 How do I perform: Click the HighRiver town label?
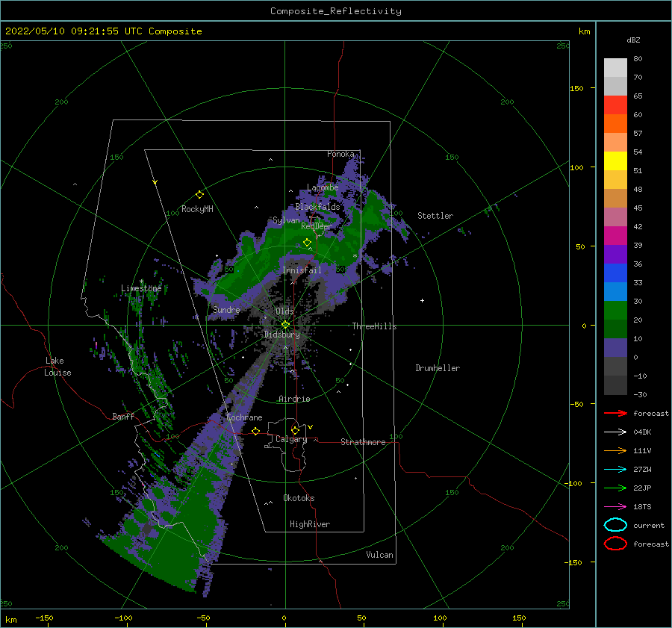pyautogui.click(x=310, y=524)
